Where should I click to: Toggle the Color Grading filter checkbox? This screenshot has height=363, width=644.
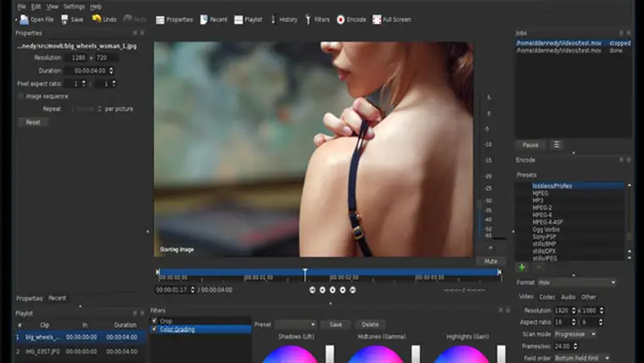[x=154, y=329]
